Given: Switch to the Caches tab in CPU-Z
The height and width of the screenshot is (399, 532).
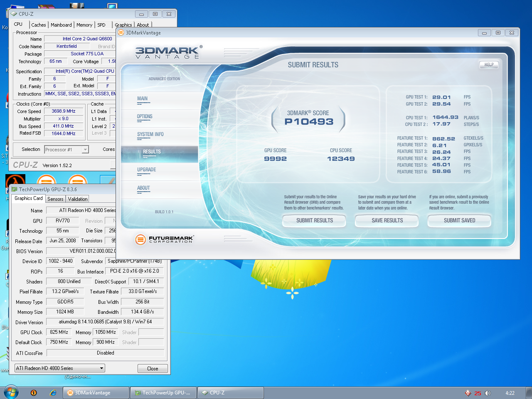Looking at the screenshot, I should [x=39, y=25].
